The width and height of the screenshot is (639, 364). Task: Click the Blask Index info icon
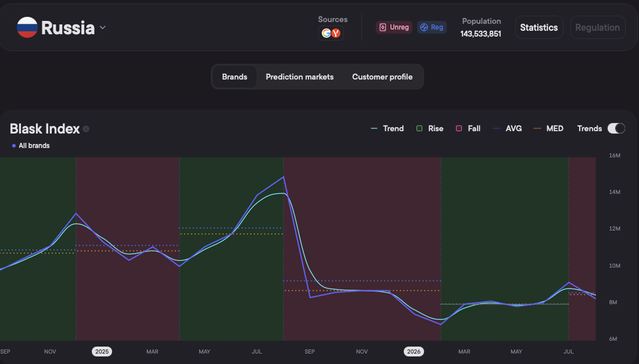pyautogui.click(x=86, y=129)
